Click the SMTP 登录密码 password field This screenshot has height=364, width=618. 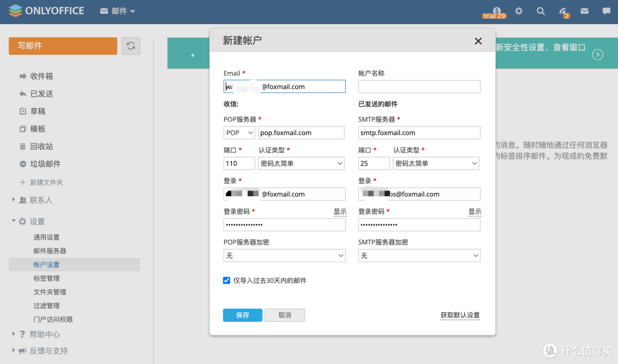419,225
